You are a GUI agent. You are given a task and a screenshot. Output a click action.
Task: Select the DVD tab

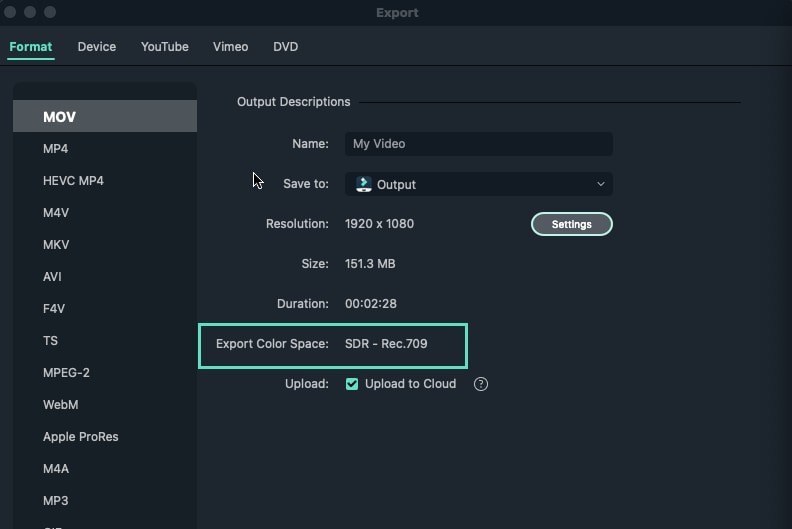click(x=285, y=47)
